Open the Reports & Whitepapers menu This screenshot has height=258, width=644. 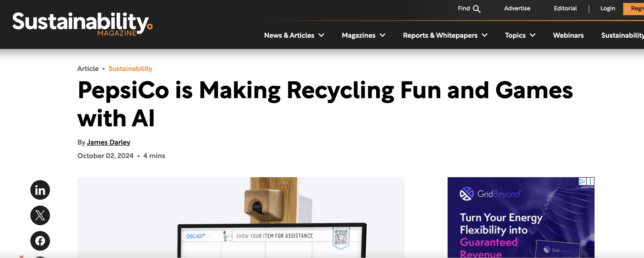[440, 35]
